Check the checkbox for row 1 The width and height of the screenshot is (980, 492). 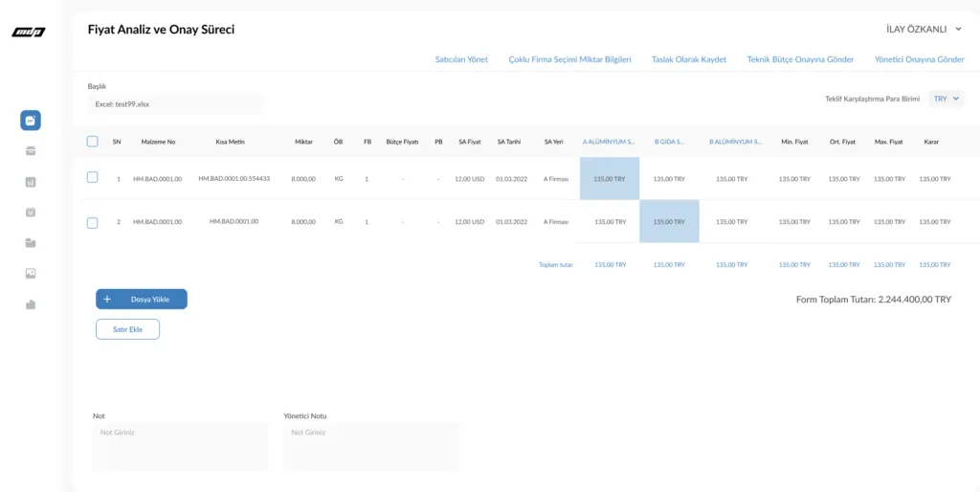click(x=92, y=178)
